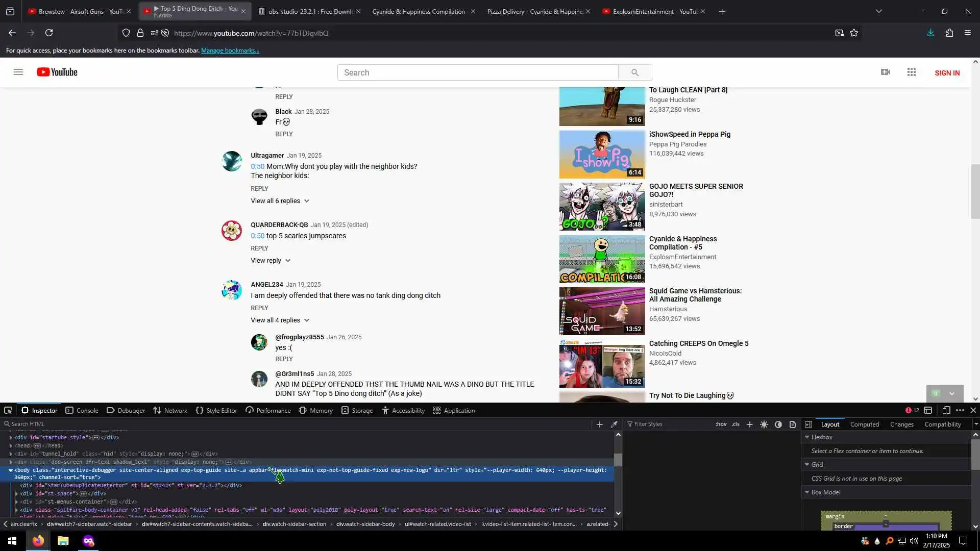
Task: Open Responsive Design Mode icon
Action: pos(946,410)
